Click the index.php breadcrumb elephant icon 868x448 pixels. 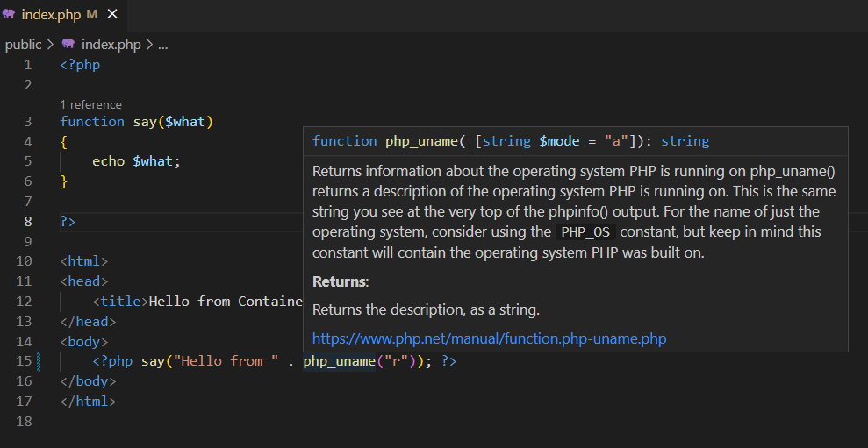pos(68,44)
